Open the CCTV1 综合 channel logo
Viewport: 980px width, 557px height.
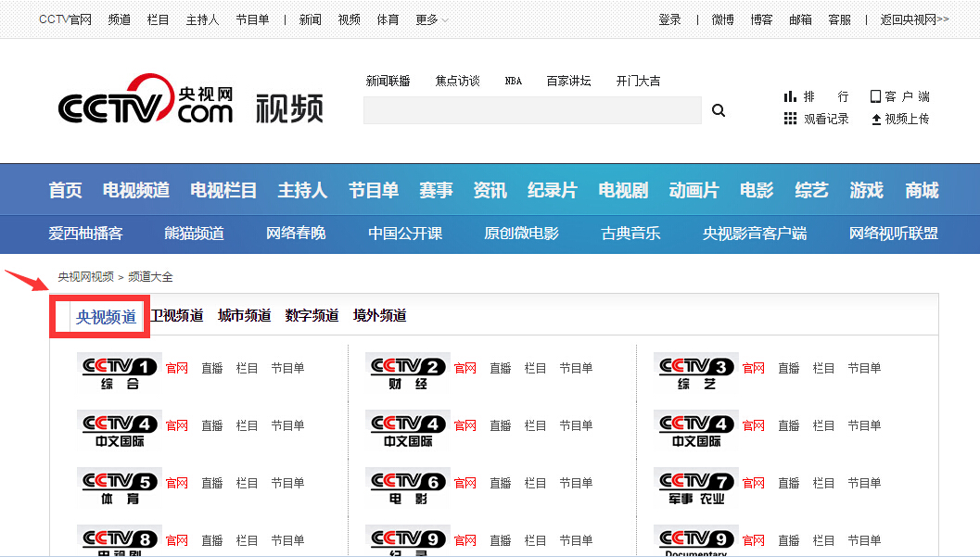[x=119, y=372]
